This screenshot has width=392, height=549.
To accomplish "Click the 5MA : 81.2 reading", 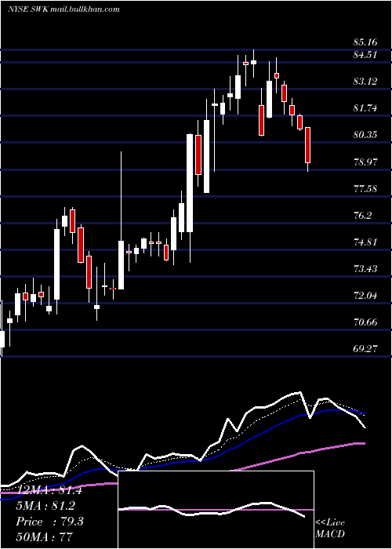I will click(x=45, y=506).
